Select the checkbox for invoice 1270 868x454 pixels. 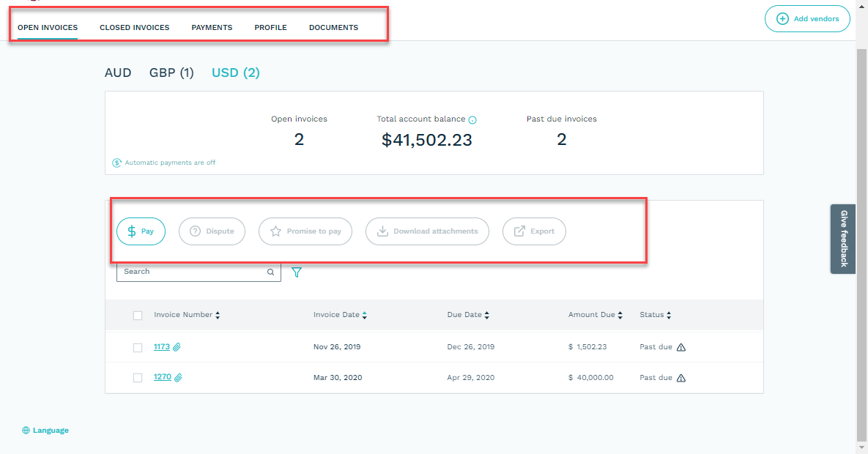tap(138, 378)
